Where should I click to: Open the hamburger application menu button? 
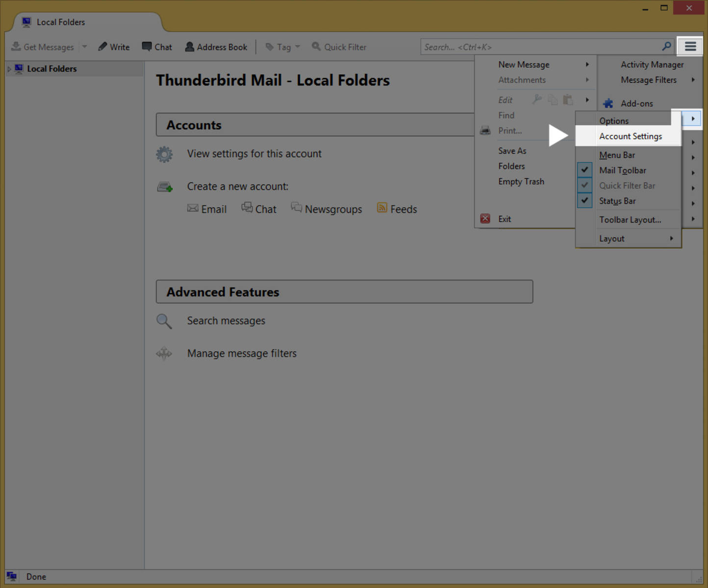pyautogui.click(x=690, y=47)
